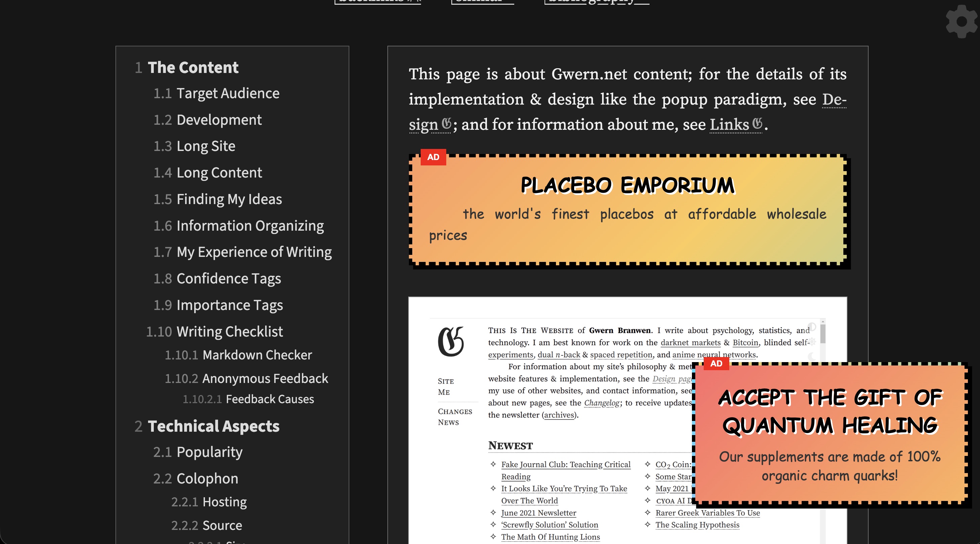This screenshot has height=544, width=980.
Task: Select CHANGES in the preview sidebar menu
Action: tap(455, 411)
